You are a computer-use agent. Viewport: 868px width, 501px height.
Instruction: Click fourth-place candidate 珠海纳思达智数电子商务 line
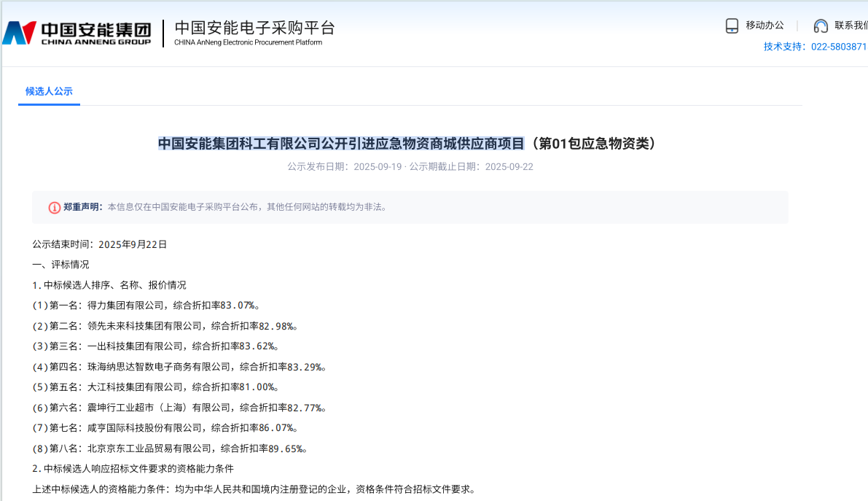[177, 367]
